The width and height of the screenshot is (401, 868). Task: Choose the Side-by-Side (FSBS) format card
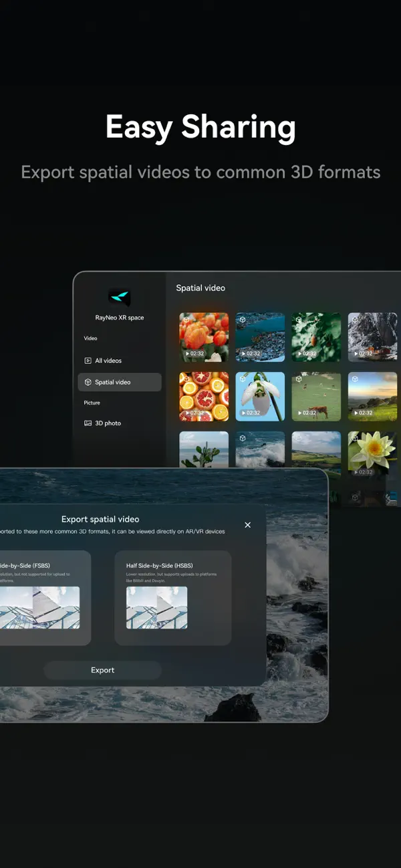[45, 598]
